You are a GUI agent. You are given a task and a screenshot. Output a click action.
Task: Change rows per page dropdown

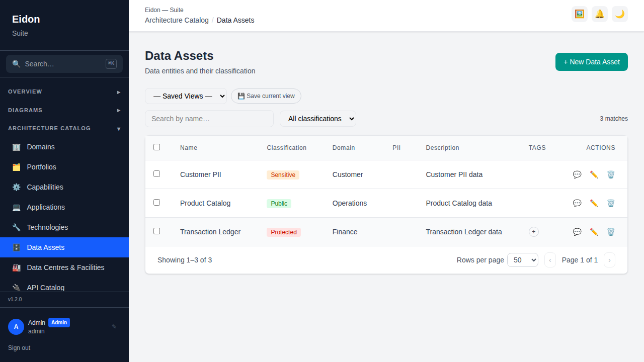[523, 260]
